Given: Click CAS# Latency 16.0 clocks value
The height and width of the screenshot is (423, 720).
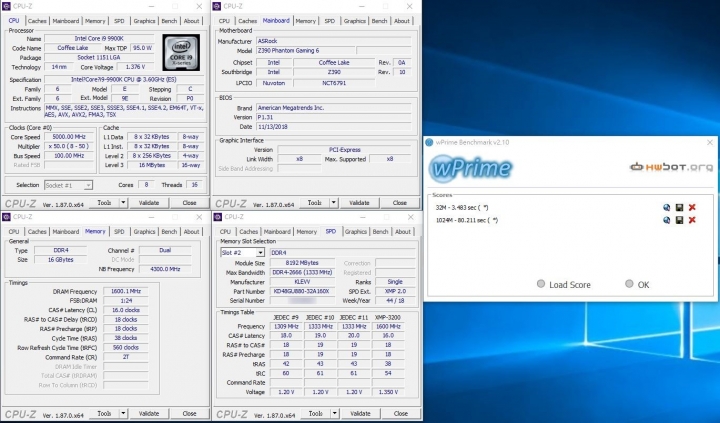Looking at the screenshot, I should tap(126, 310).
